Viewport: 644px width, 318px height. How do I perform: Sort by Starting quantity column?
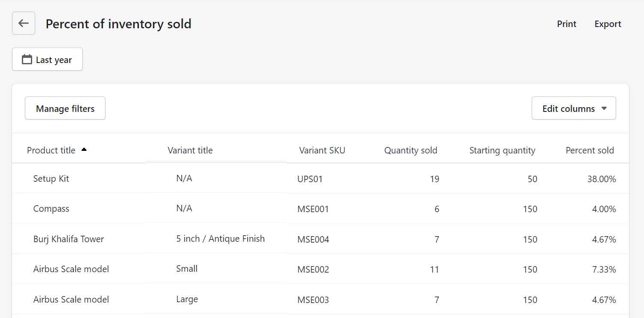pyautogui.click(x=502, y=150)
